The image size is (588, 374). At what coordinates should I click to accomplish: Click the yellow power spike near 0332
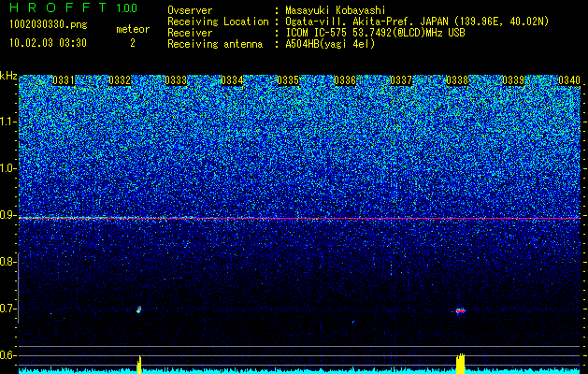139,365
